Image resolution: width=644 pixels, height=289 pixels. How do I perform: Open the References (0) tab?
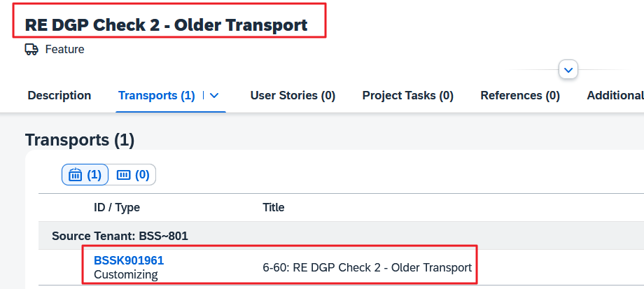tap(519, 95)
